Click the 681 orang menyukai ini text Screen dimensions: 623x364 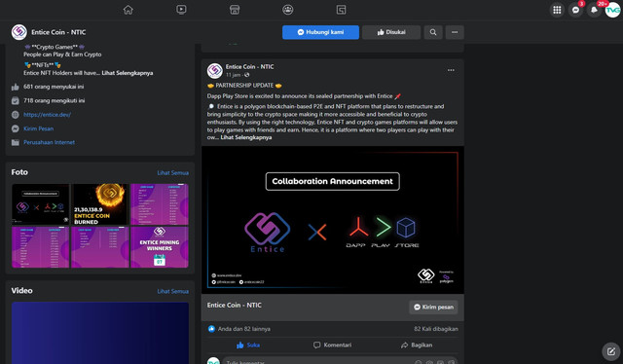click(x=54, y=87)
